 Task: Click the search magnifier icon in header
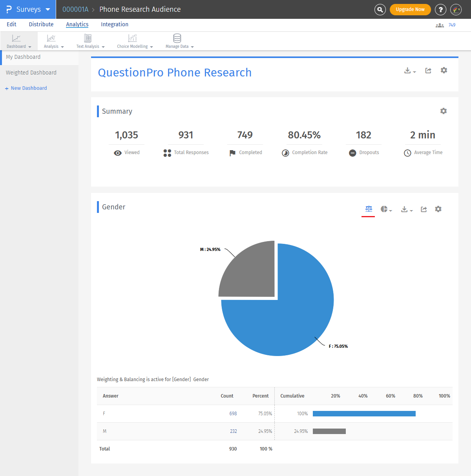(380, 9)
